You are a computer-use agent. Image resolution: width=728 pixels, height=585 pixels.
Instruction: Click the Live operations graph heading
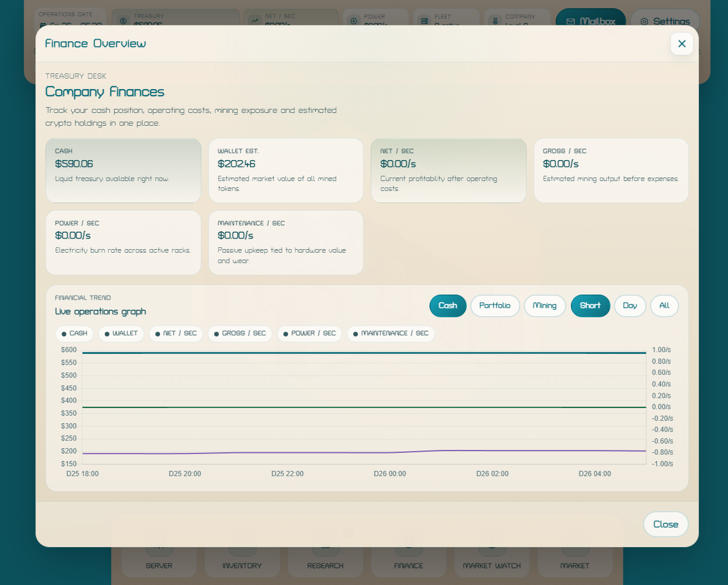click(x=100, y=312)
